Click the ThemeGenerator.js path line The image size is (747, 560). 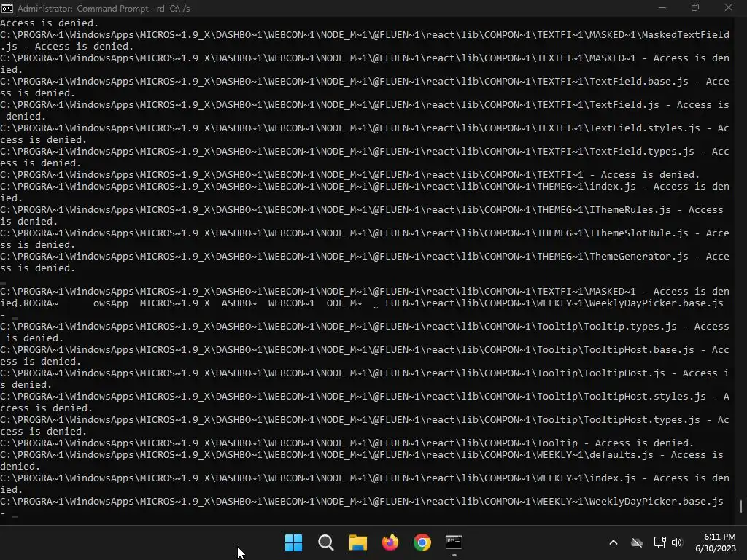[x=365, y=256]
